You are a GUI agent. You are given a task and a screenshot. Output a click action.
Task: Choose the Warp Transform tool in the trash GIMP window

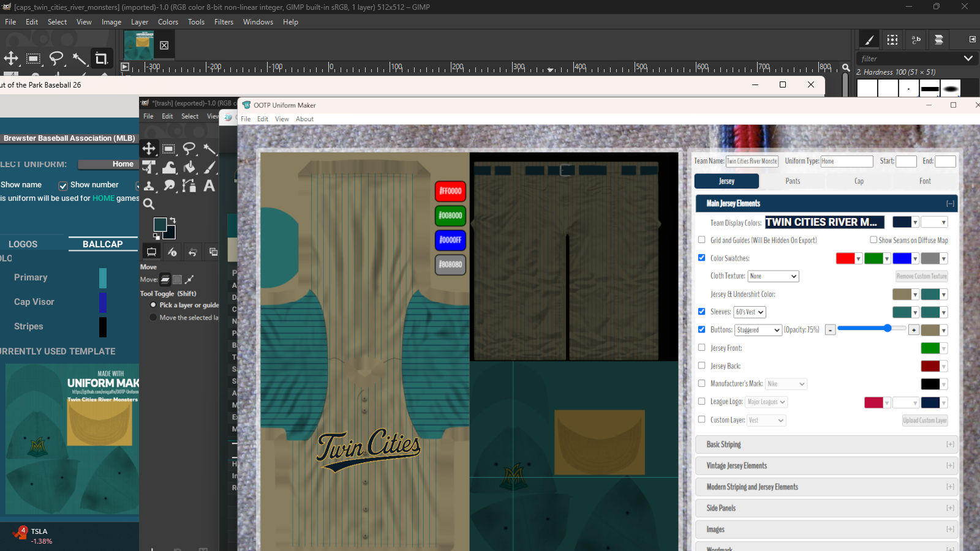tap(169, 167)
